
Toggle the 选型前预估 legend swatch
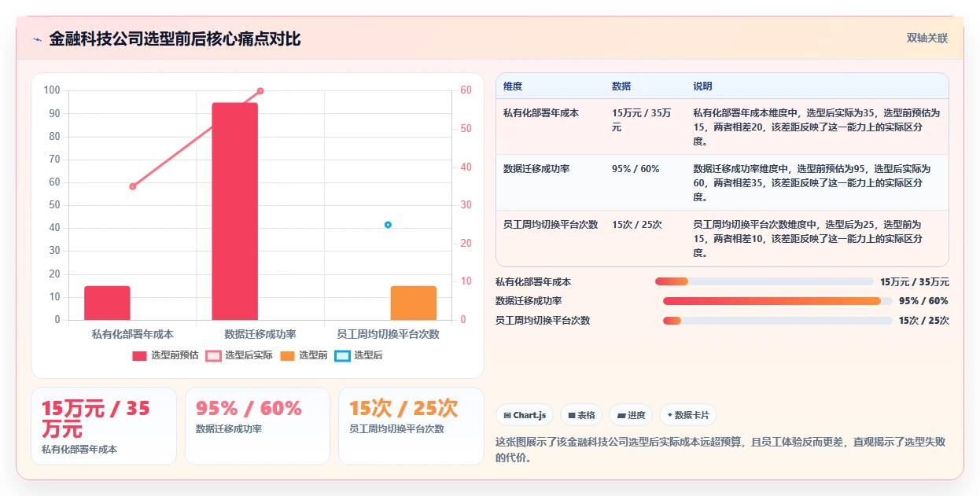click(x=139, y=356)
